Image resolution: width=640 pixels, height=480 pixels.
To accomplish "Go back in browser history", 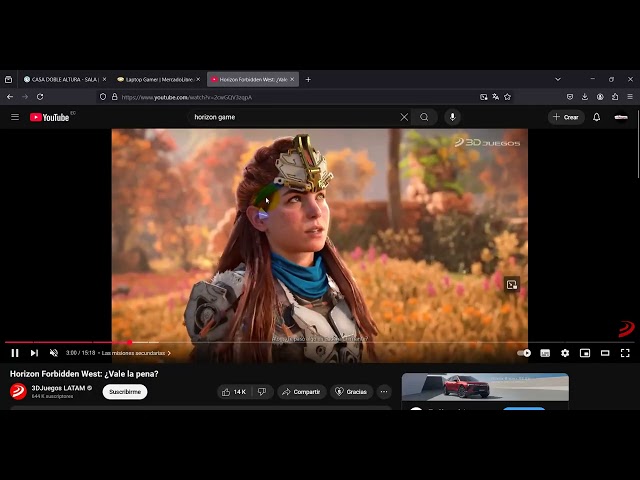I will (10, 97).
